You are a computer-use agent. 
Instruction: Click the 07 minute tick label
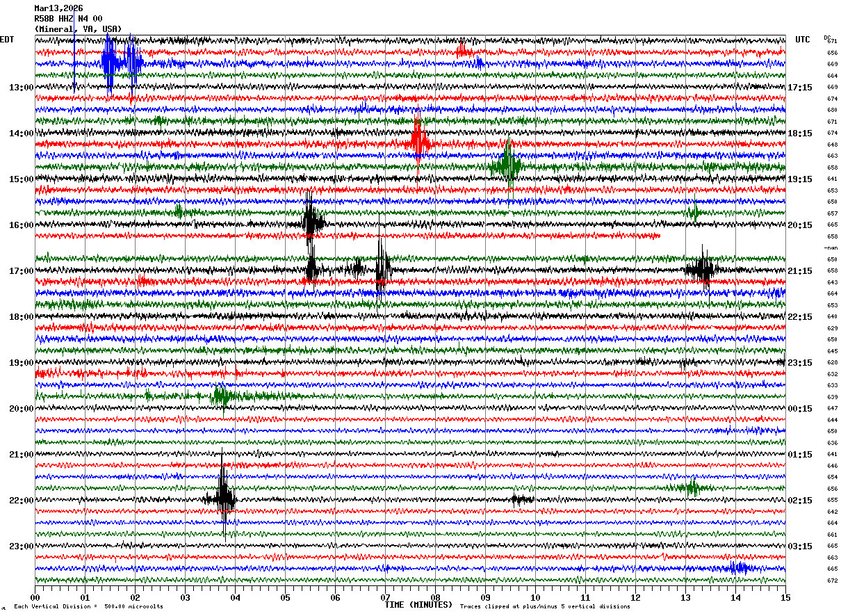(x=385, y=597)
